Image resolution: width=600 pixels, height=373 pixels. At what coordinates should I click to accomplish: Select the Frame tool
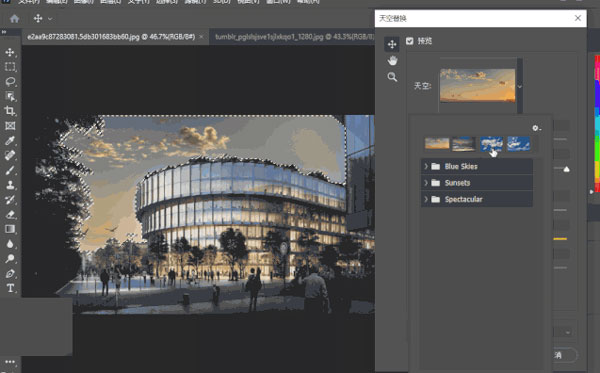point(10,126)
